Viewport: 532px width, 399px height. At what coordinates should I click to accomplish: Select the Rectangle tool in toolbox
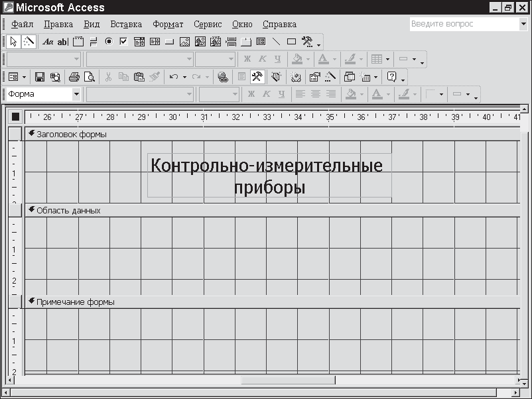click(291, 42)
